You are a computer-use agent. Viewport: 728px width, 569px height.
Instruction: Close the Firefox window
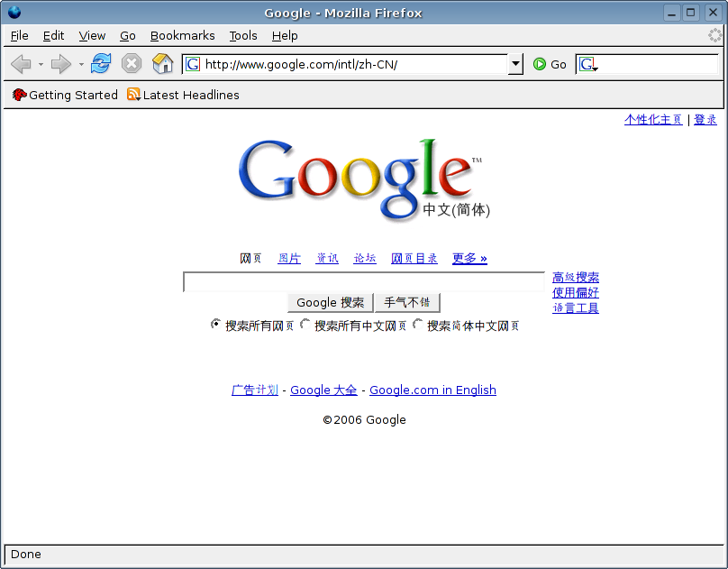click(x=714, y=13)
